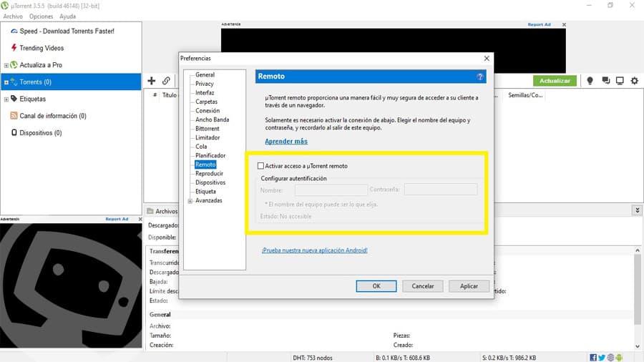Expand the Avanzadas tree node
Image resolution: width=644 pixels, height=362 pixels.
190,201
